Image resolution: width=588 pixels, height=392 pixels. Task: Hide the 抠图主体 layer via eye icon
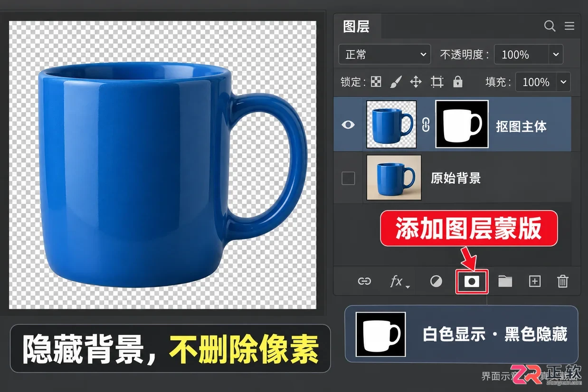[349, 124]
